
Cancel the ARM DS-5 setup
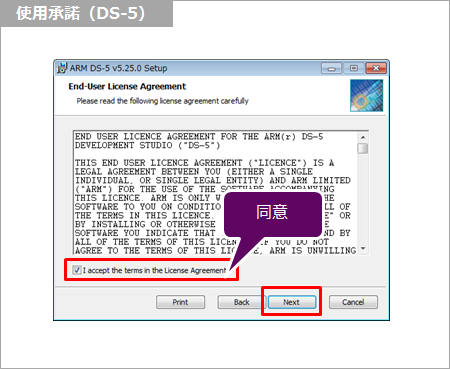click(353, 302)
